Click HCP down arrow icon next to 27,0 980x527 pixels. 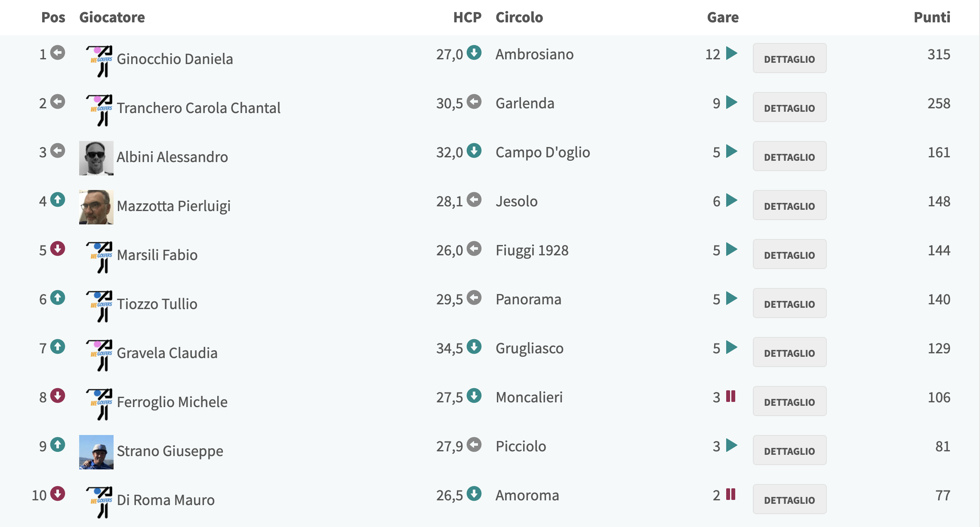coord(474,52)
